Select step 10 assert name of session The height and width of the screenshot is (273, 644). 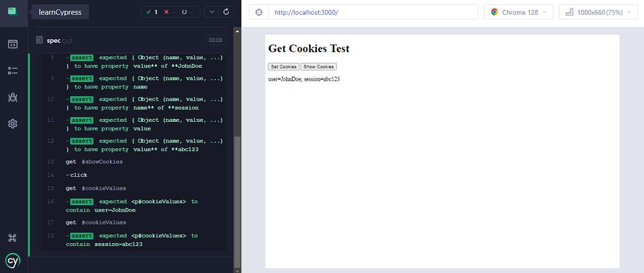[133, 104]
